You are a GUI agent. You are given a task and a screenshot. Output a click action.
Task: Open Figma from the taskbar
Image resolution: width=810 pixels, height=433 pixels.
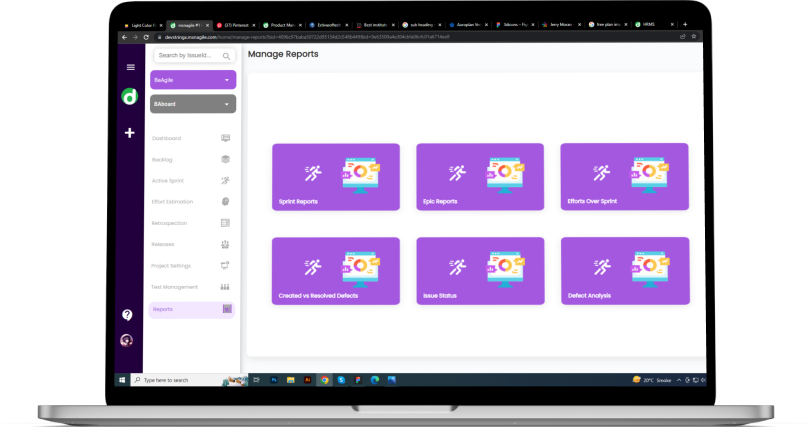[x=358, y=380]
